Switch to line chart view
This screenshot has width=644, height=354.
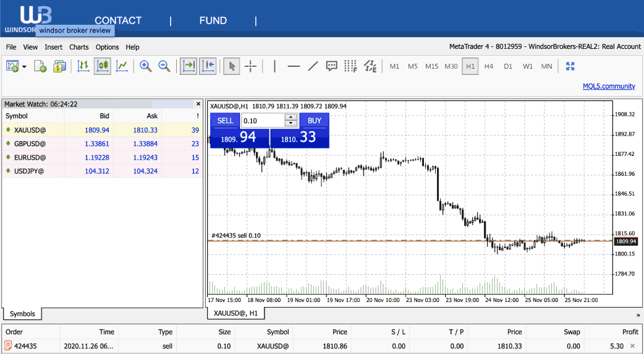pyautogui.click(x=122, y=66)
